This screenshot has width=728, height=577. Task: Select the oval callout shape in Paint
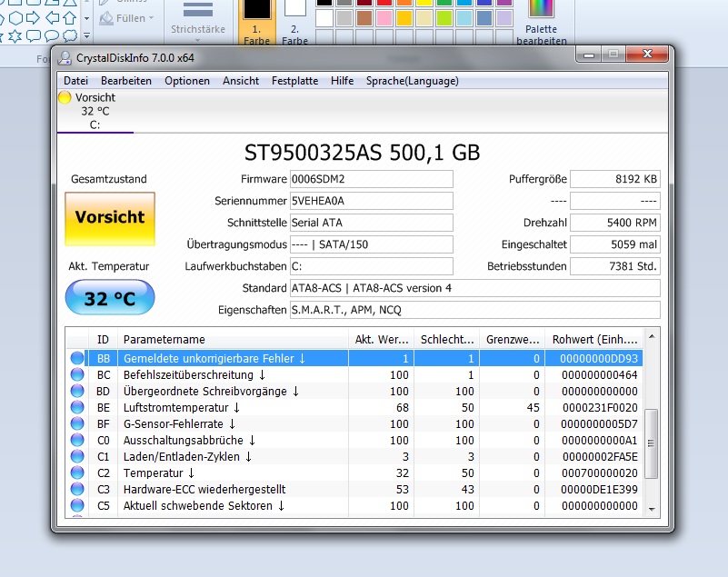coord(52,36)
